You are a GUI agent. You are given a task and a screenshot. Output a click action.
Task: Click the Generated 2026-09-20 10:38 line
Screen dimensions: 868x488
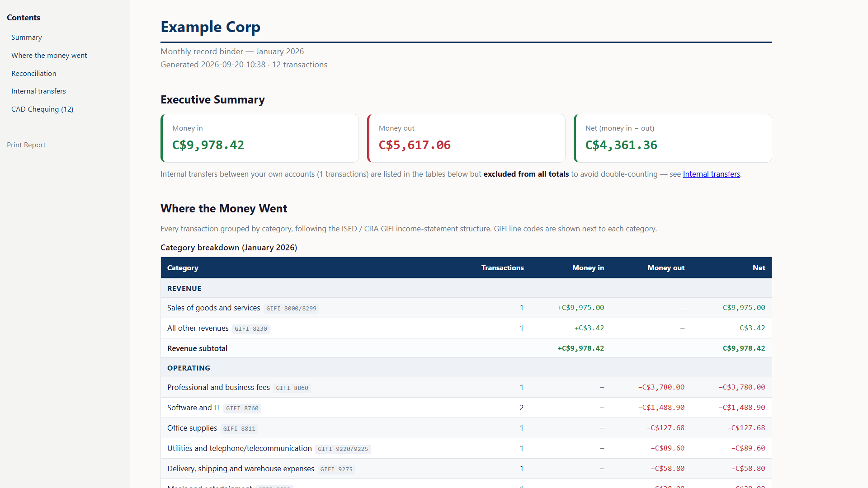pyautogui.click(x=244, y=65)
